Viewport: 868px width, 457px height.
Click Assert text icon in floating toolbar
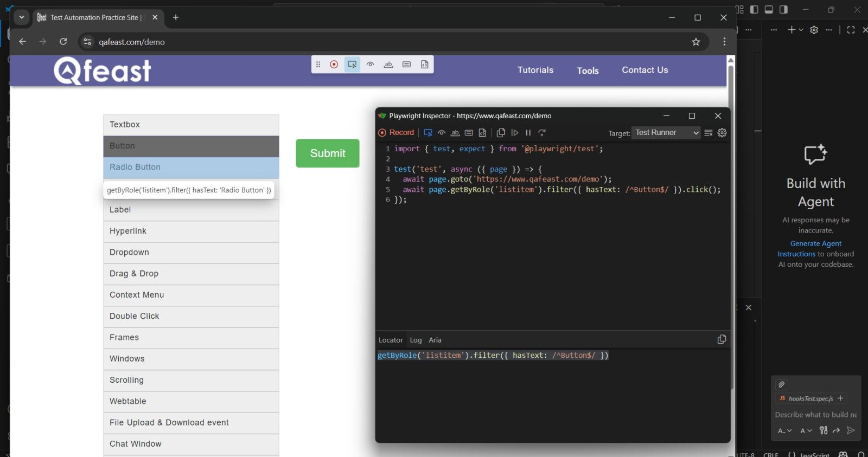388,65
